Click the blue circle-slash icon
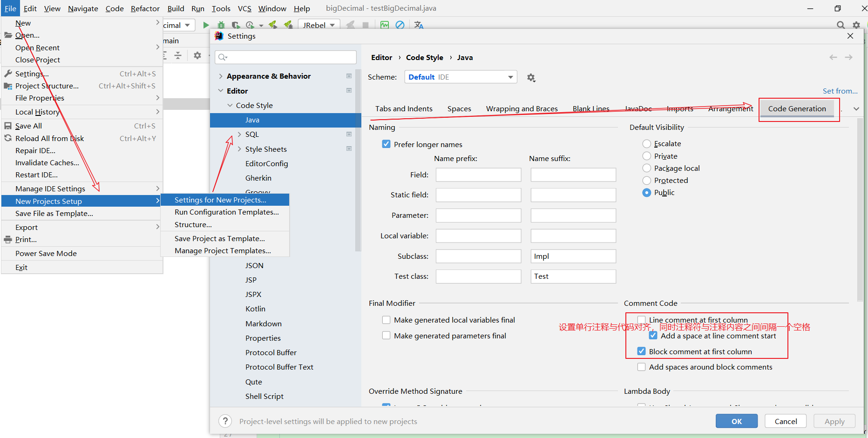 (400, 25)
